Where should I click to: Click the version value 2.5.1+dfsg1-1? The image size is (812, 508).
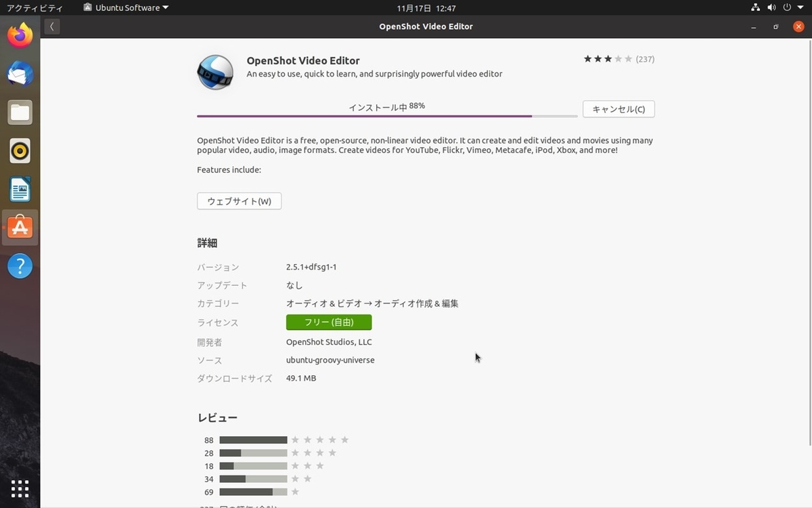(311, 267)
